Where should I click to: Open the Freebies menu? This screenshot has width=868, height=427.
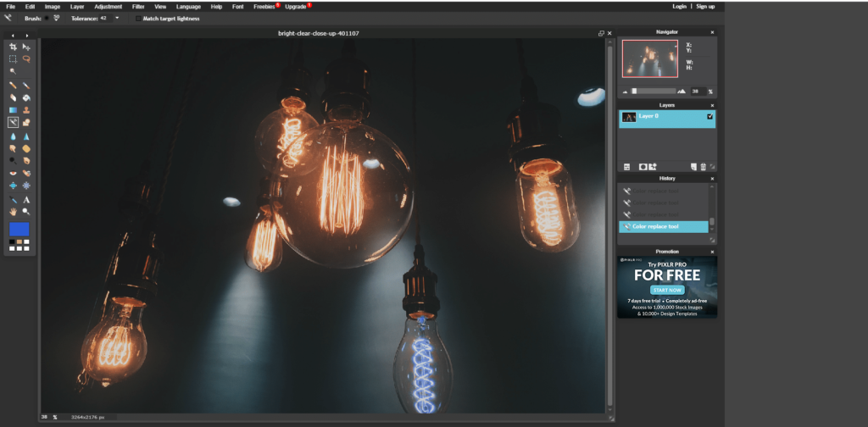264,7
